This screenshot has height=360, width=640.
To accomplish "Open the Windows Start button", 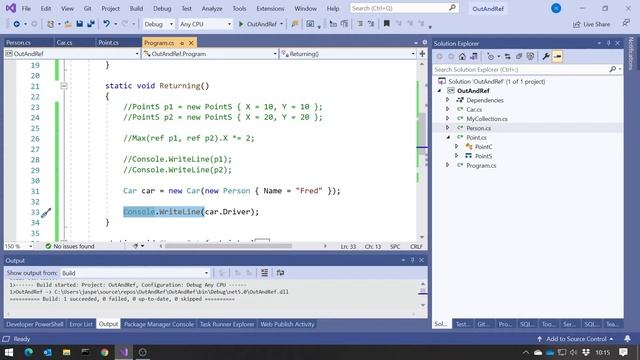I will tap(9, 352).
